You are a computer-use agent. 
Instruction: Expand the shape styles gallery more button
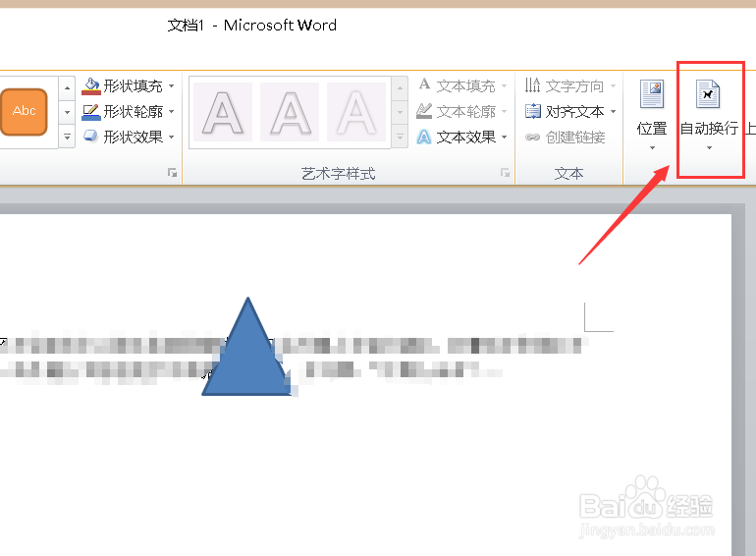point(67,137)
